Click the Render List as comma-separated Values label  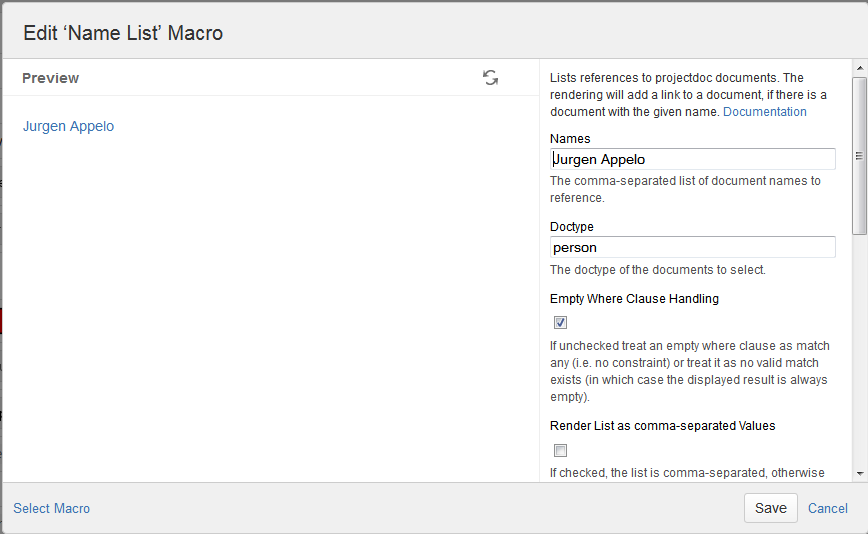point(662,425)
